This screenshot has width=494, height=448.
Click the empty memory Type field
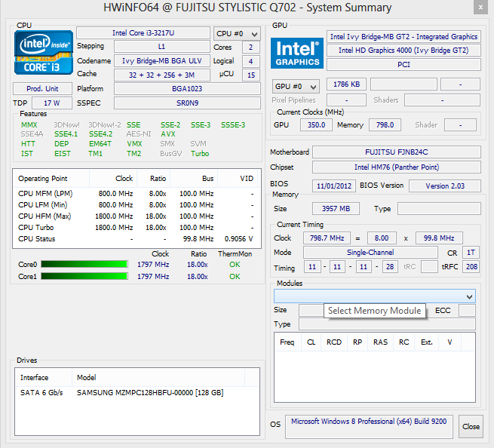pyautogui.click(x=439, y=209)
